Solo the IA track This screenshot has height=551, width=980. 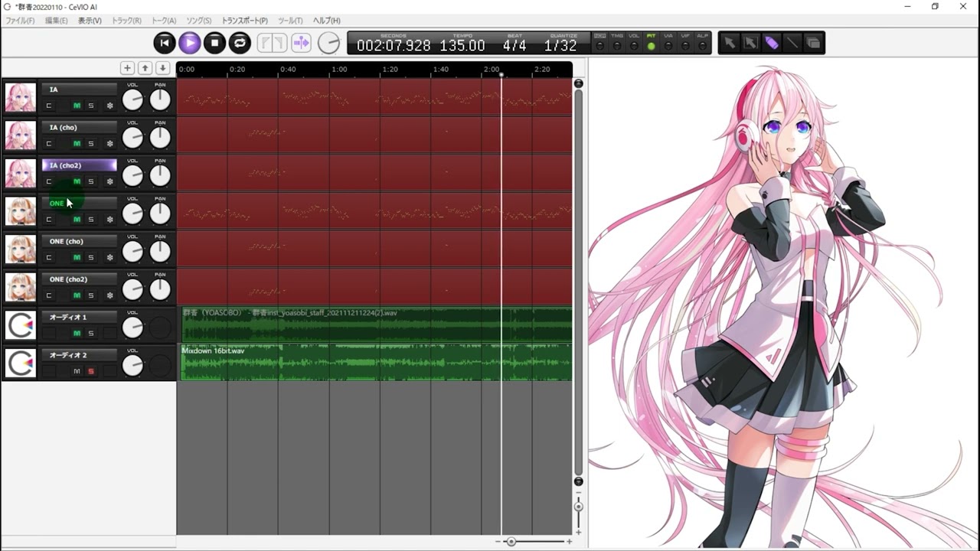click(90, 106)
